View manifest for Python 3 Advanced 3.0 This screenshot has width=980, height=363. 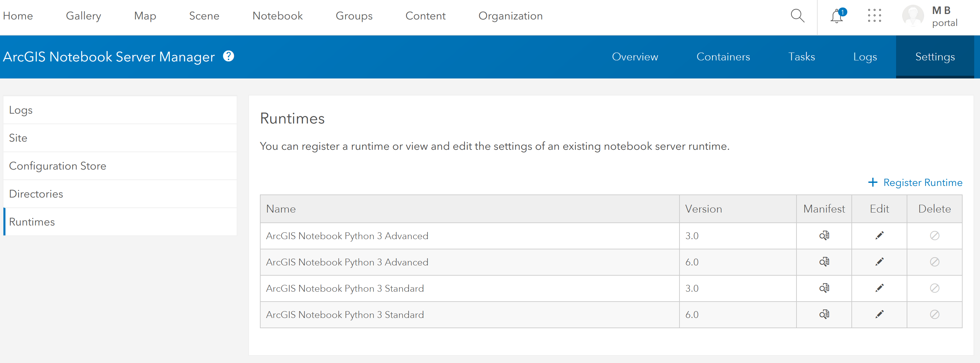(x=824, y=236)
